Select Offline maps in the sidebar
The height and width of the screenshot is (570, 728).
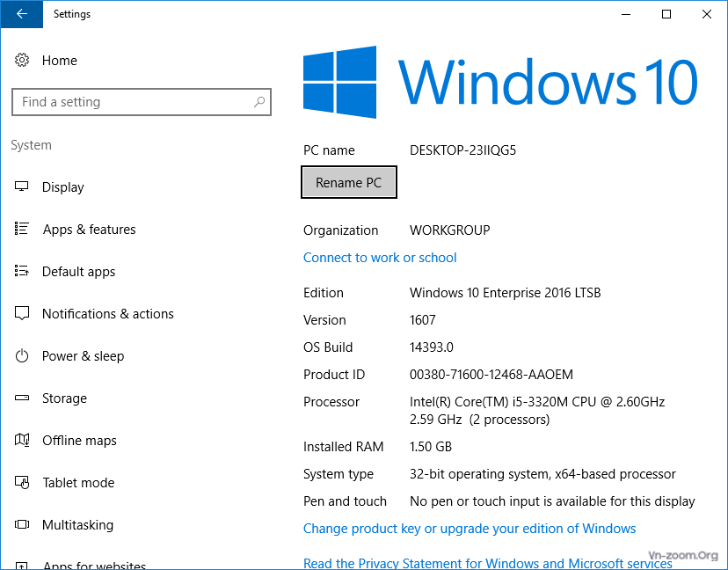(x=79, y=441)
